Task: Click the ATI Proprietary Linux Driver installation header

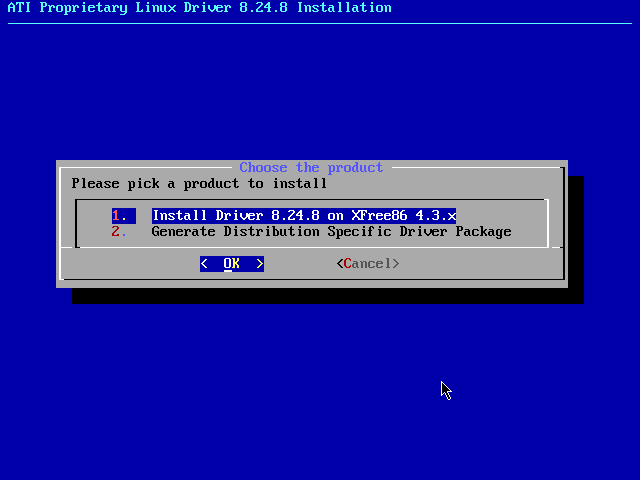Action: [200, 8]
